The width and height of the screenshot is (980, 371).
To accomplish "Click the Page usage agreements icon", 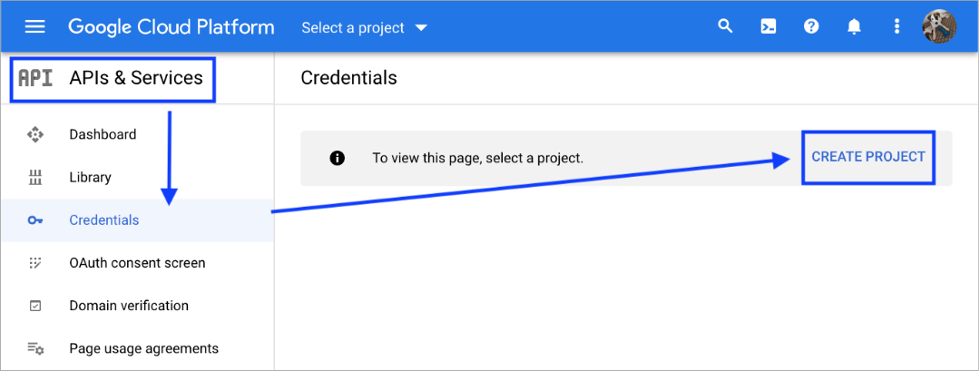I will [x=35, y=348].
